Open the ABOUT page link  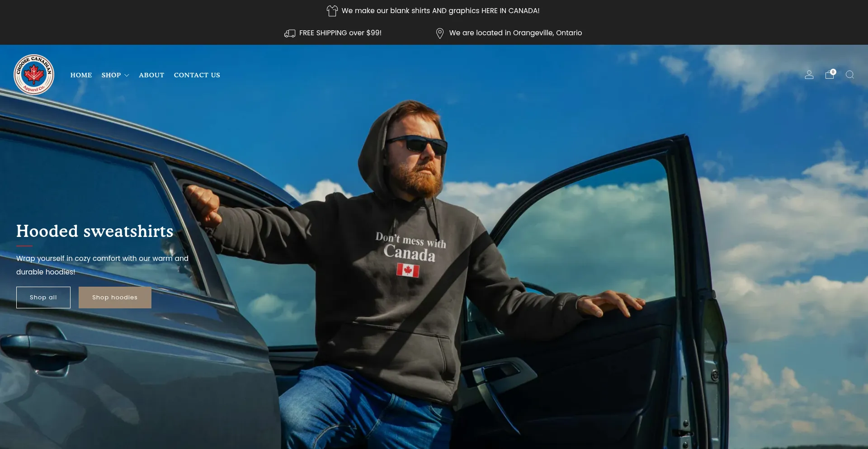pyautogui.click(x=151, y=75)
